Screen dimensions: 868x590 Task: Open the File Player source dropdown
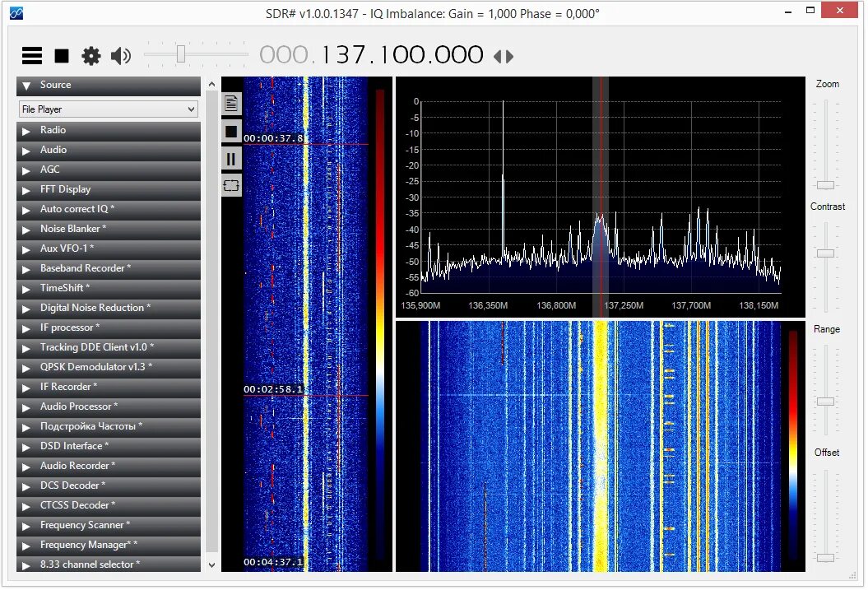(109, 109)
